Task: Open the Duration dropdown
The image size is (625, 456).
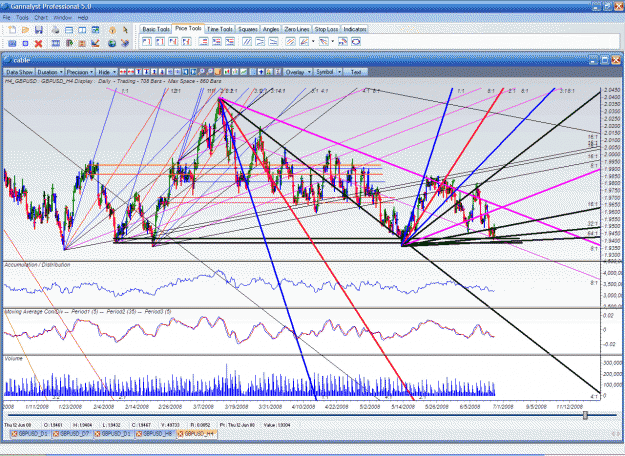Action: pyautogui.click(x=50, y=72)
